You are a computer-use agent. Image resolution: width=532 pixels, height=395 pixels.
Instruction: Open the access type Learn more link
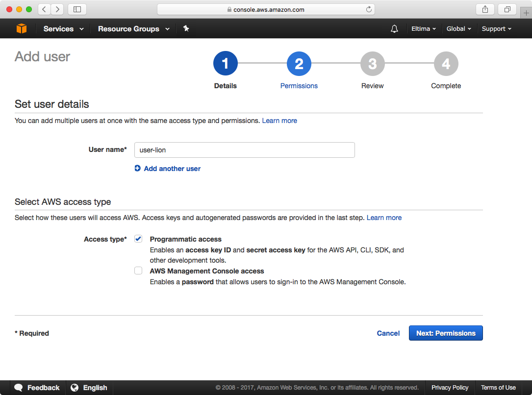384,218
